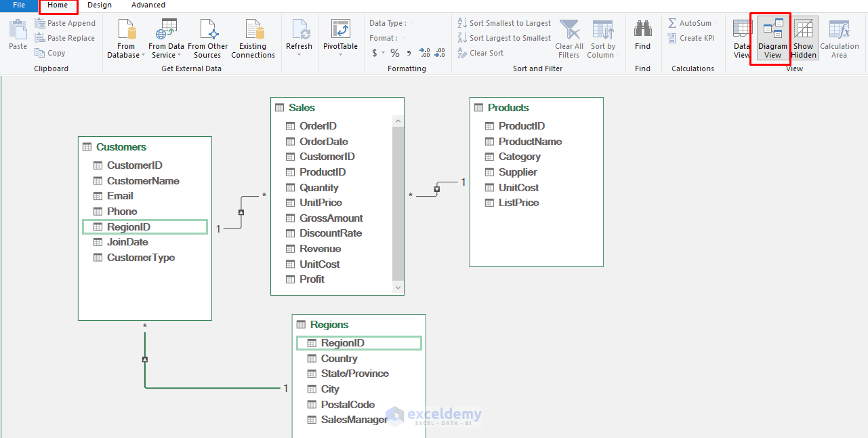
Task: Select Customers to Sales relationship line
Action: (241, 212)
